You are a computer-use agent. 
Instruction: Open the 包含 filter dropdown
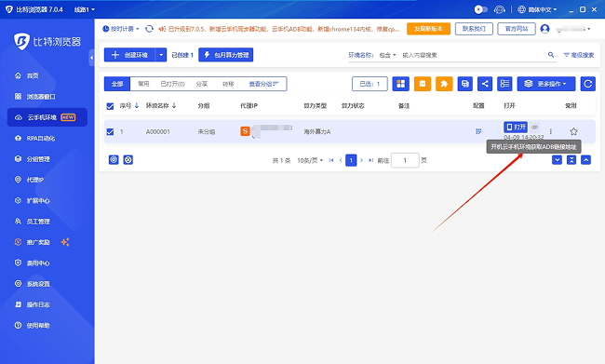click(x=387, y=55)
